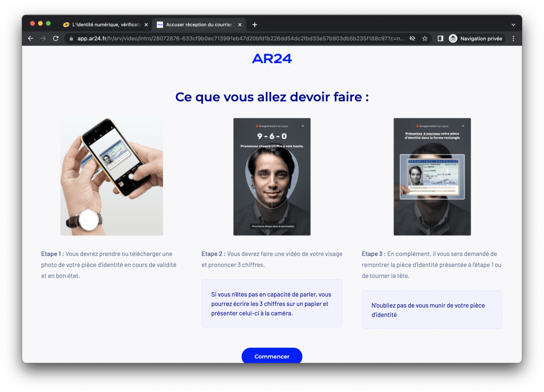
Task: Click the AR24 logo
Action: click(272, 58)
